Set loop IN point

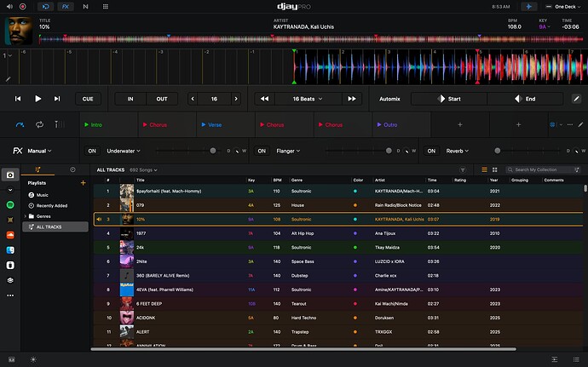(130, 99)
